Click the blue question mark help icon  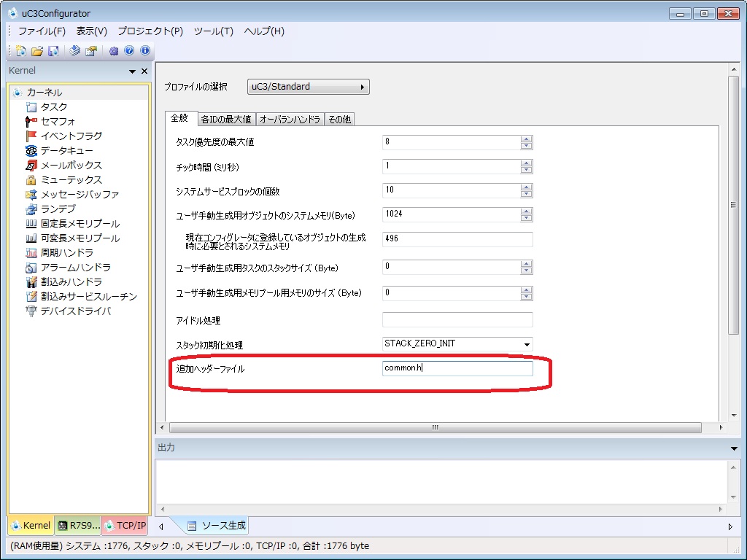coord(129,51)
